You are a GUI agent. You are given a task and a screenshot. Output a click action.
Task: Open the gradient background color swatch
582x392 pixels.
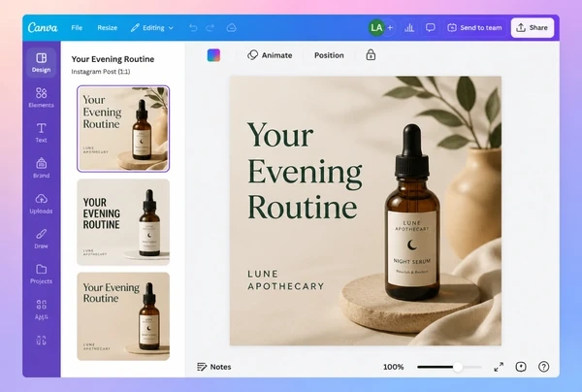pos(213,55)
